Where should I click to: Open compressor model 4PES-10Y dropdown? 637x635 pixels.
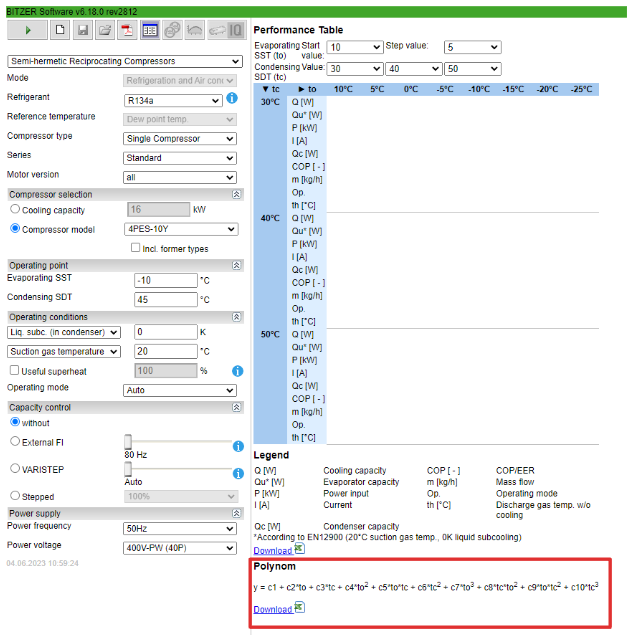(181, 229)
